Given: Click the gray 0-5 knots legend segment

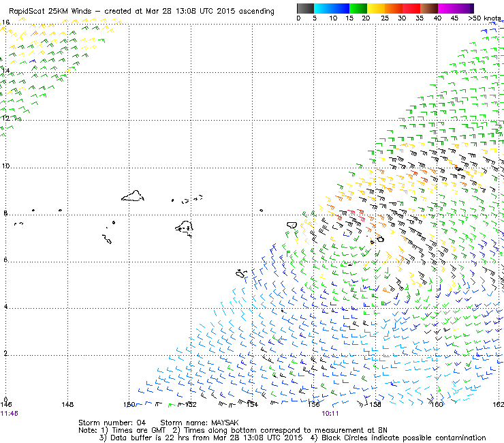Looking at the screenshot, I should click(x=305, y=8).
